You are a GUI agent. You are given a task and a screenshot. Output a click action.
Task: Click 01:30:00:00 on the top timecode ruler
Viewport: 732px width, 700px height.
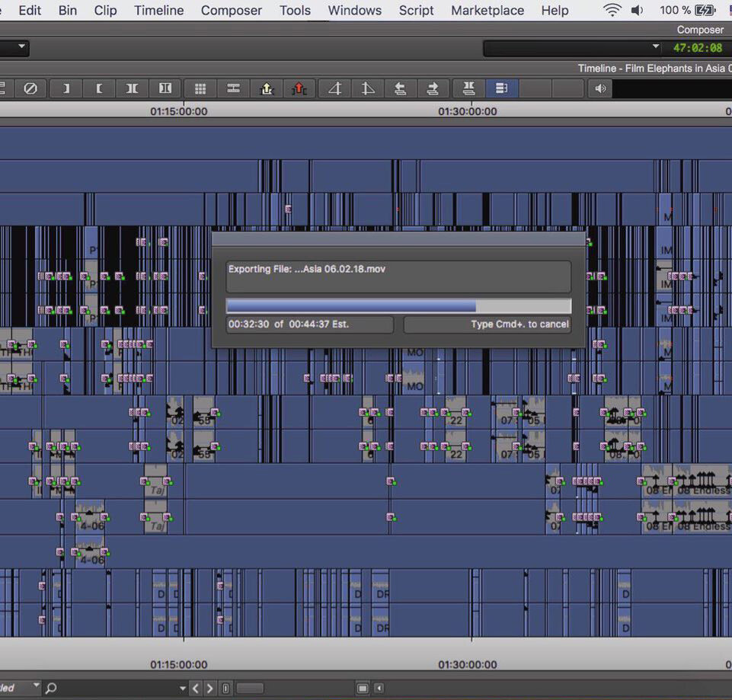(x=467, y=111)
